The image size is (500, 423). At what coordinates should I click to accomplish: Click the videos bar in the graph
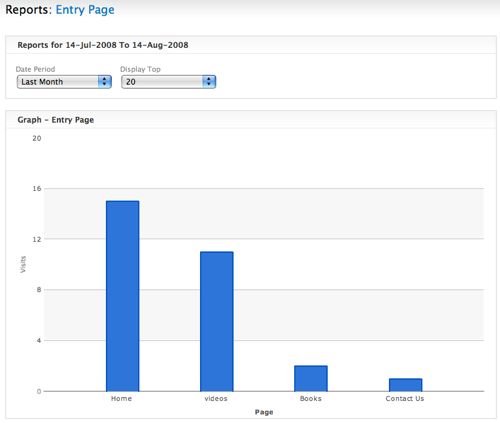pyautogui.click(x=217, y=321)
